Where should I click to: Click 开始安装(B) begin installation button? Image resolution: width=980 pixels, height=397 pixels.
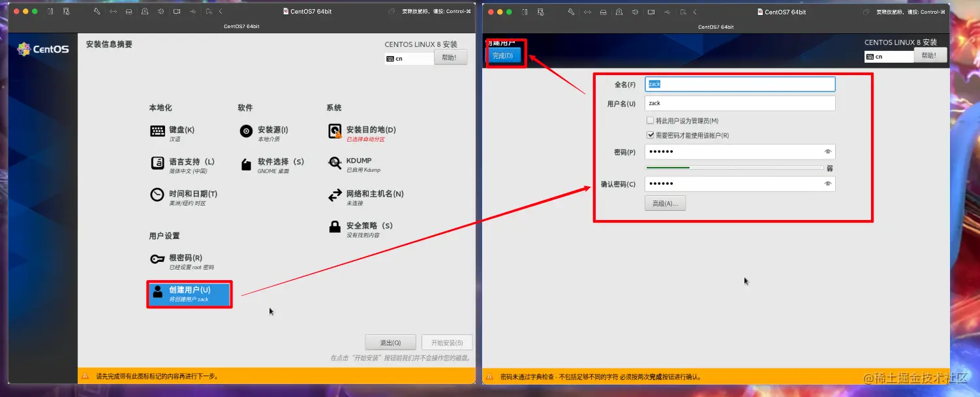447,343
